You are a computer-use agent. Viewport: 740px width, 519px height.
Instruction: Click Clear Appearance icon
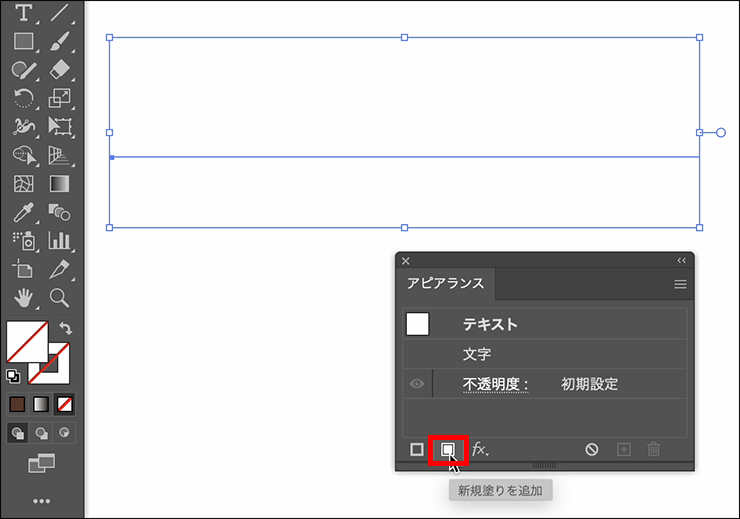(x=592, y=450)
